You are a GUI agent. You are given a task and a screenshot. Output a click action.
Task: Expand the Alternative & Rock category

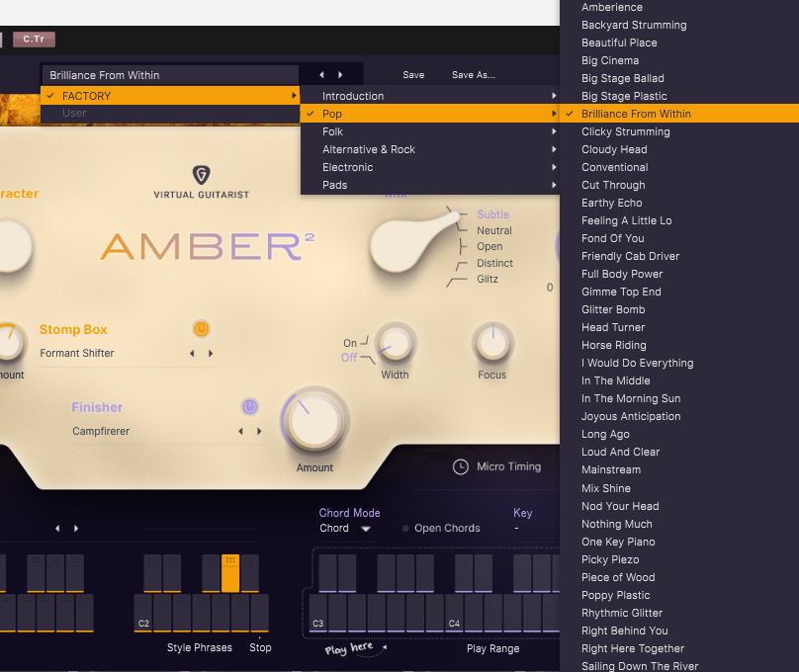(x=430, y=149)
